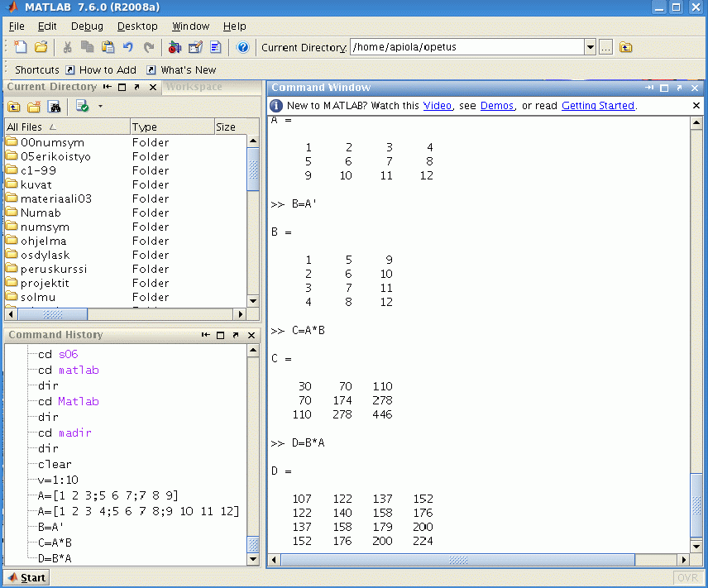Viewport: 708px width, 588px height.
Task: Expand the Current Directory path dropdown
Action: (591, 47)
